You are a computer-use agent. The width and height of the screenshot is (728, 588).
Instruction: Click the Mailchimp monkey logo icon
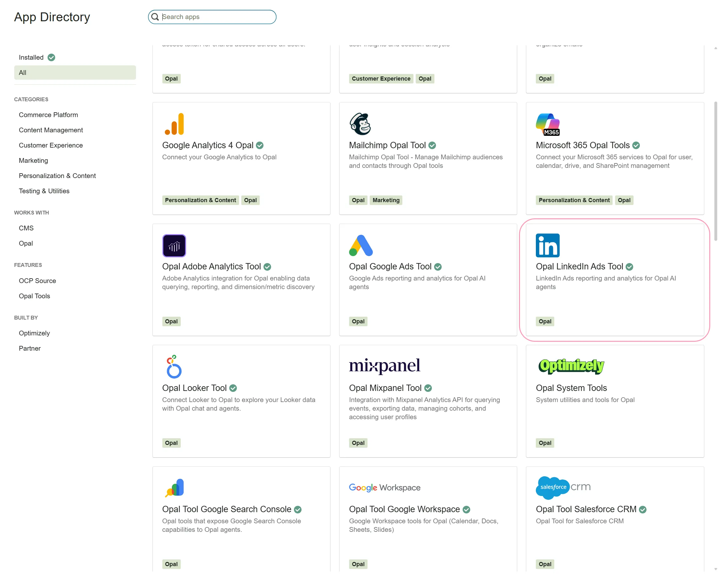[x=360, y=124]
